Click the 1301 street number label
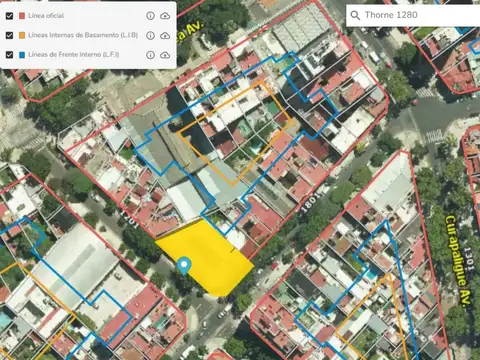The image size is (480, 360). point(469,258)
